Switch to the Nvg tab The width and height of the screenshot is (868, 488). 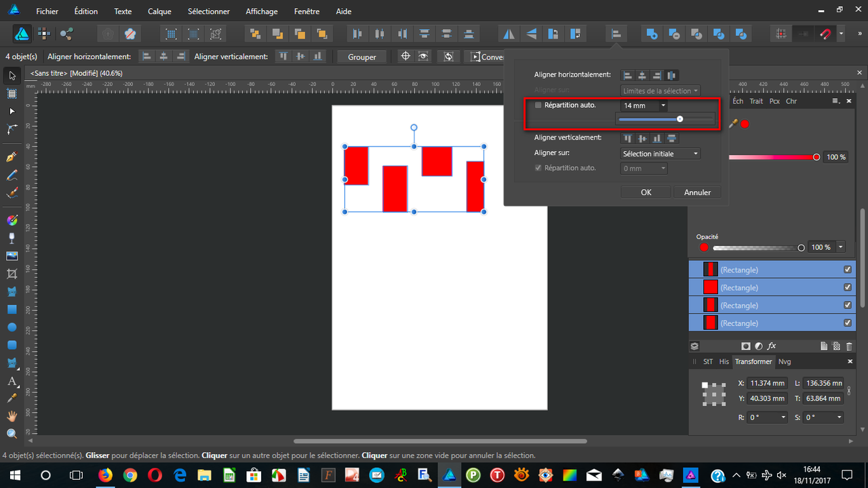click(785, 361)
